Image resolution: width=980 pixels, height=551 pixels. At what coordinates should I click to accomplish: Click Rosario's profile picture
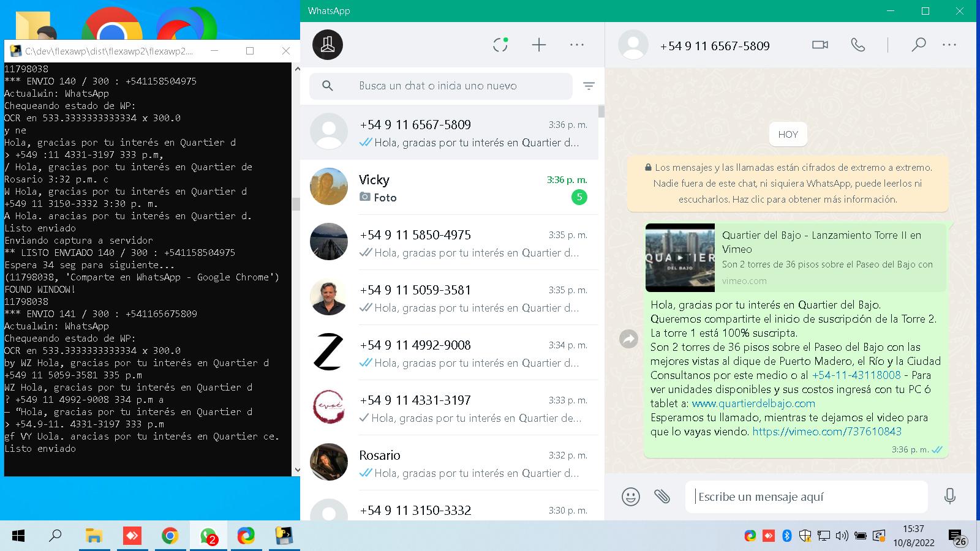[329, 462]
